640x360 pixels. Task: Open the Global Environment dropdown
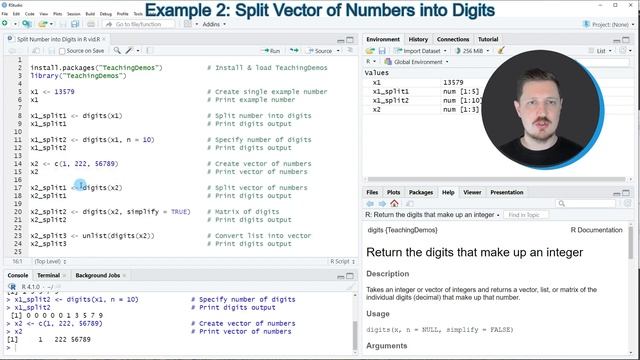pyautogui.click(x=416, y=62)
